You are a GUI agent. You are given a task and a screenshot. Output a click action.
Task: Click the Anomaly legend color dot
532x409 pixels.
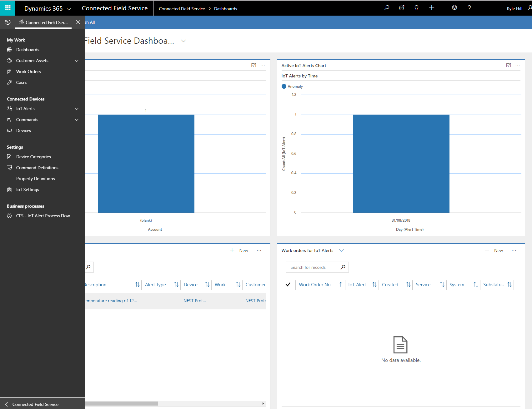pyautogui.click(x=284, y=86)
